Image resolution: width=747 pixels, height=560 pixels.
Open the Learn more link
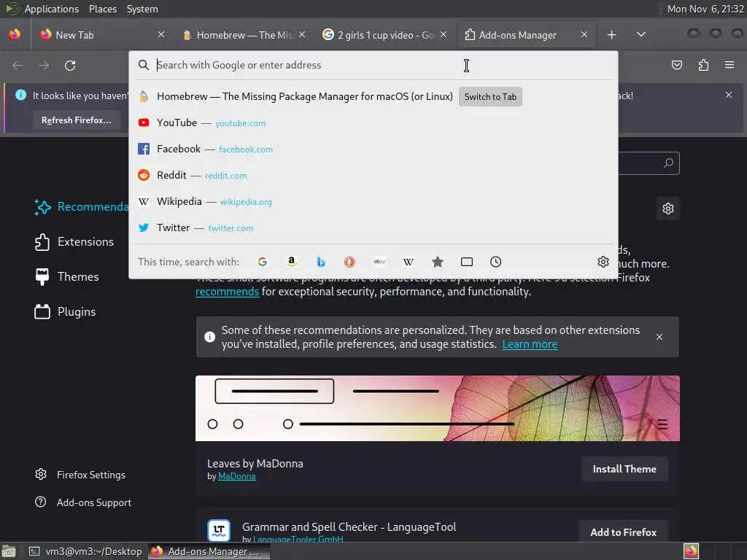coord(530,344)
